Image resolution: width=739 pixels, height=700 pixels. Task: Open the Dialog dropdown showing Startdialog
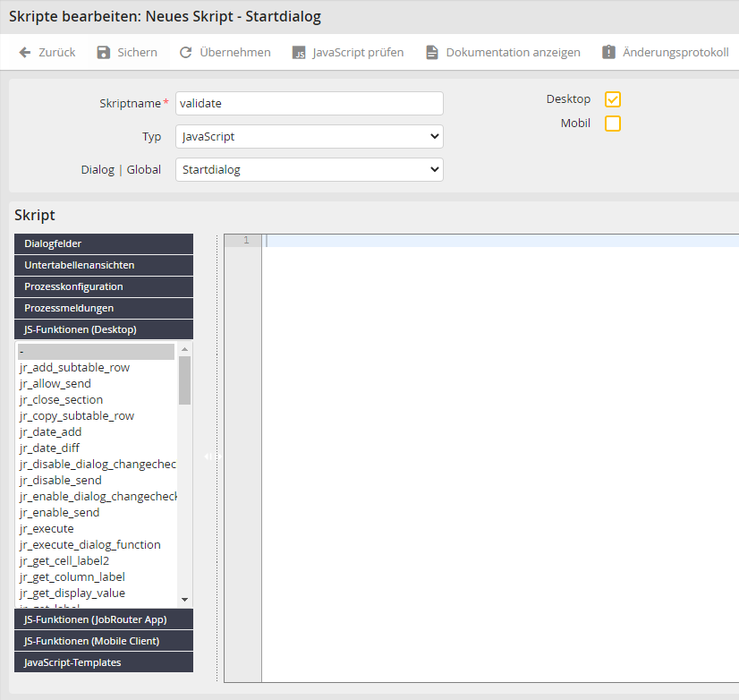click(x=309, y=169)
